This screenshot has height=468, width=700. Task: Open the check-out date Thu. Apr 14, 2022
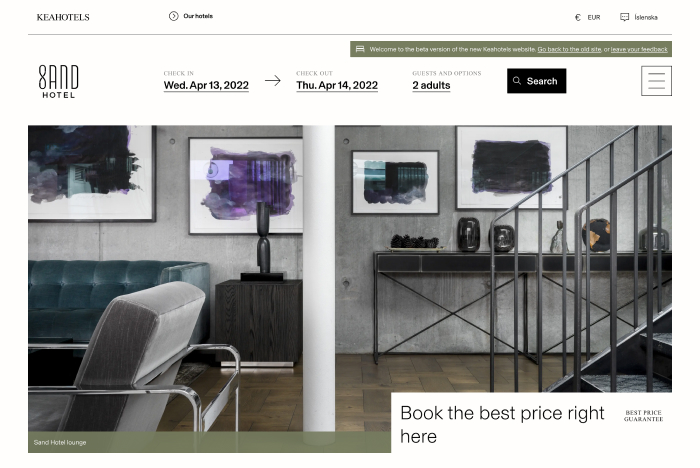[x=337, y=85]
